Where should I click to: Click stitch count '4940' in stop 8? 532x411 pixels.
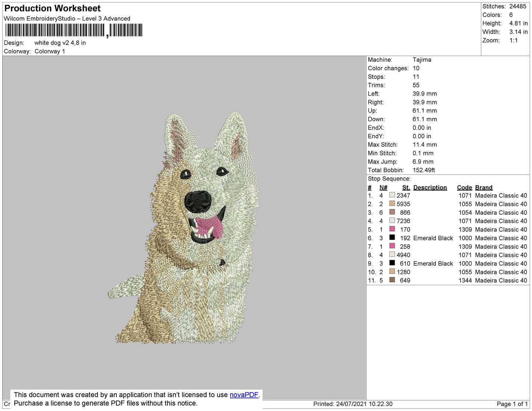coord(404,255)
